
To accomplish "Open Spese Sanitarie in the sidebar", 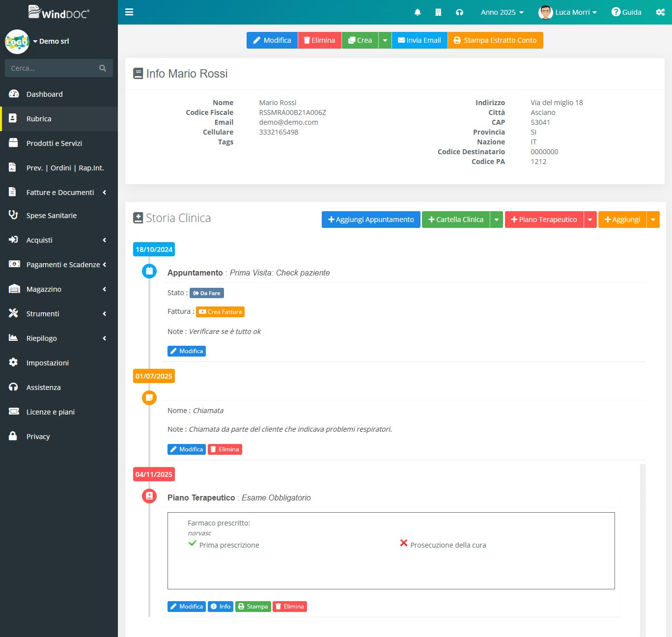I will [x=52, y=216].
